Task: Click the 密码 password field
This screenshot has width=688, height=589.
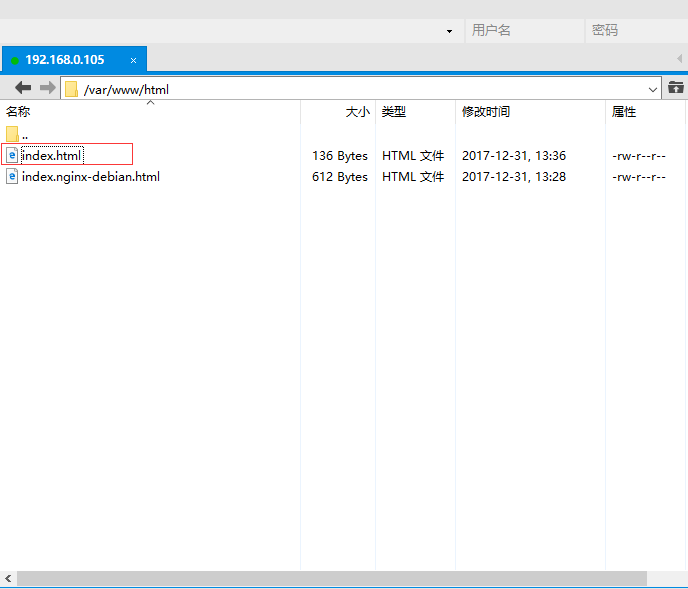Action: [637, 30]
